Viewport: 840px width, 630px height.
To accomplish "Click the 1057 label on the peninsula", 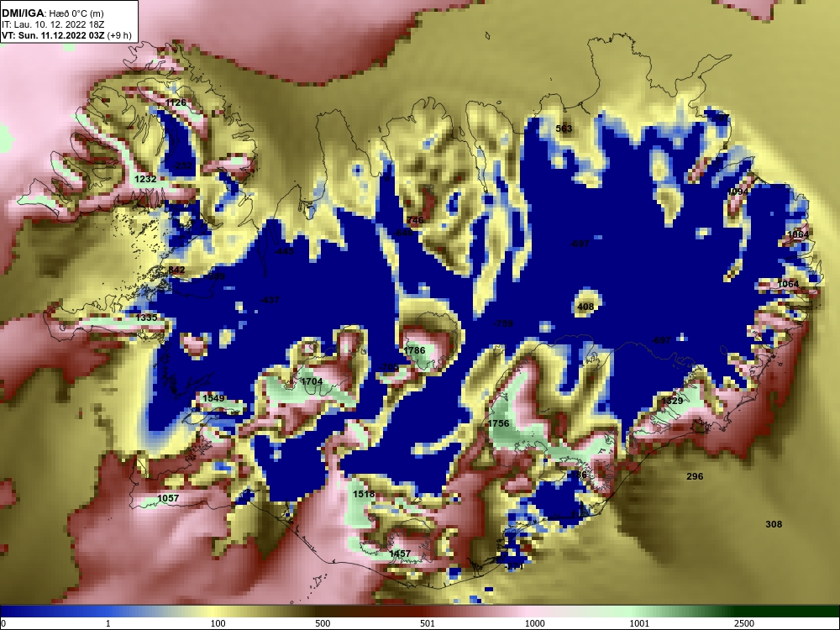I will pyautogui.click(x=168, y=498).
